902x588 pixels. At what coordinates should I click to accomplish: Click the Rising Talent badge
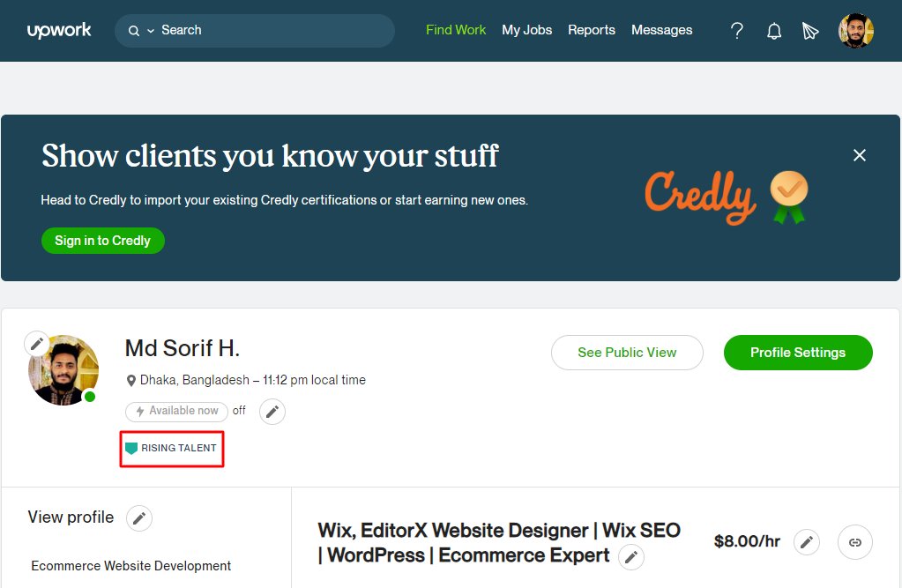tap(171, 448)
